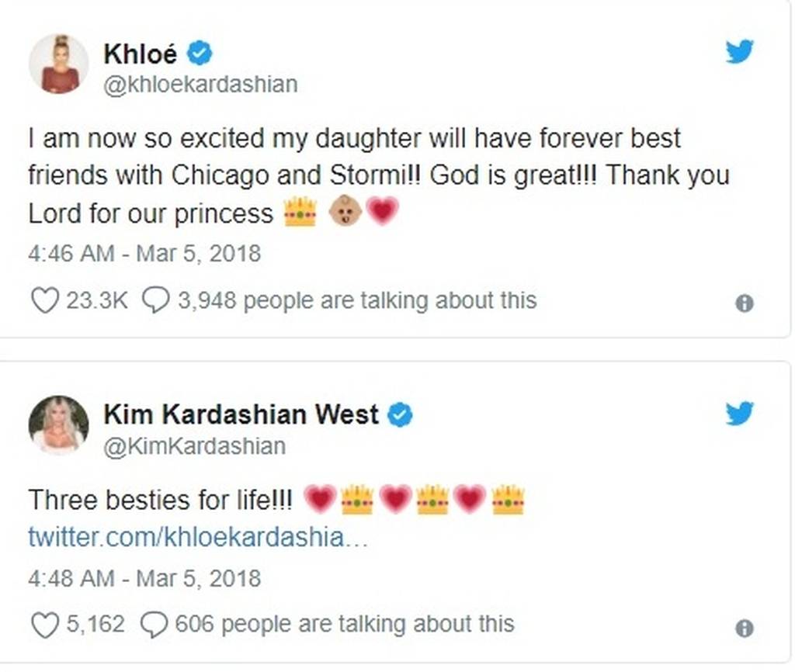Open the @khloekardashian handle link

pyautogui.click(x=200, y=84)
